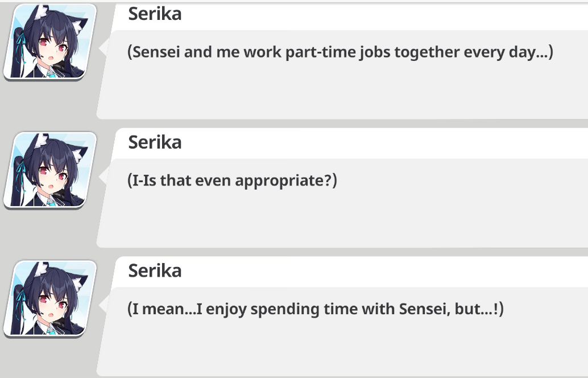
Task: Click the gray divider above the third message
Action: pyautogui.click(x=341, y=252)
